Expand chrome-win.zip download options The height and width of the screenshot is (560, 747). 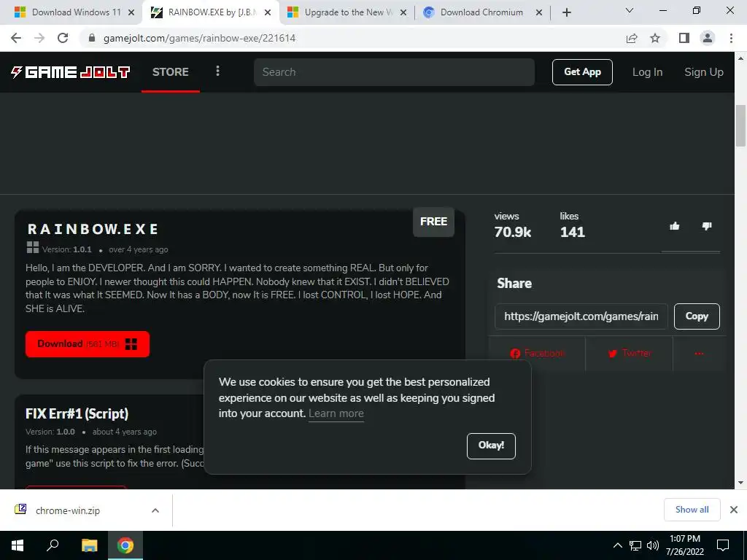tap(155, 510)
